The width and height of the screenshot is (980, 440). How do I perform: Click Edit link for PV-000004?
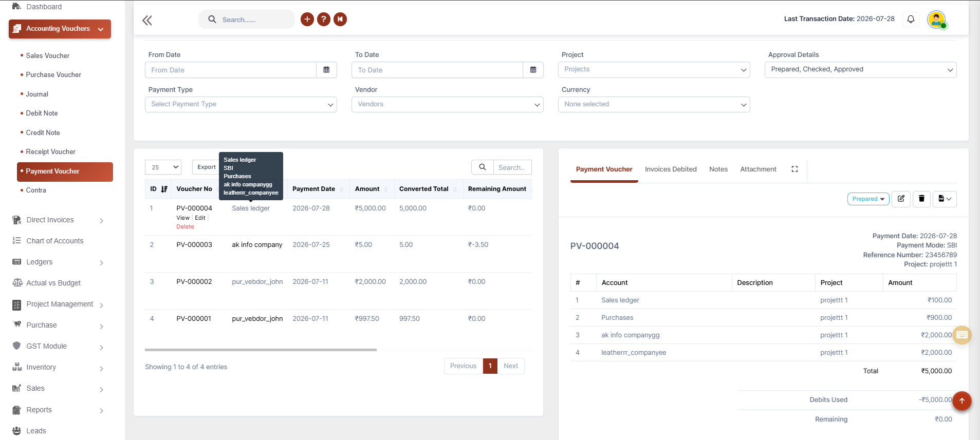click(x=200, y=218)
